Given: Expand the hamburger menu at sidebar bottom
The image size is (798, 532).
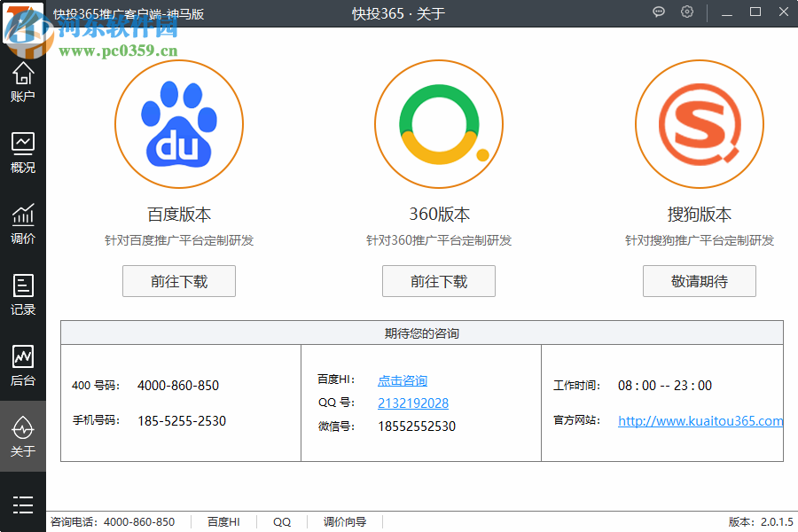Looking at the screenshot, I should pyautogui.click(x=23, y=505).
